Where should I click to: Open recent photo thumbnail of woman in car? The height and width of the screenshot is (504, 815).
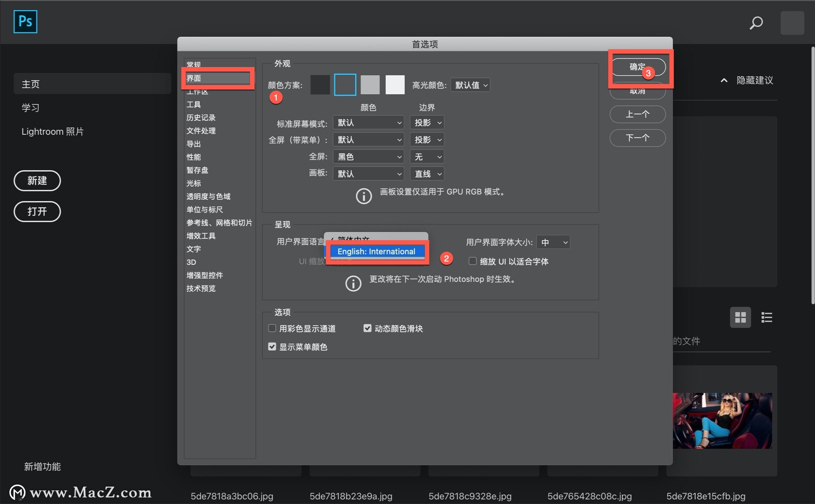coord(722,421)
